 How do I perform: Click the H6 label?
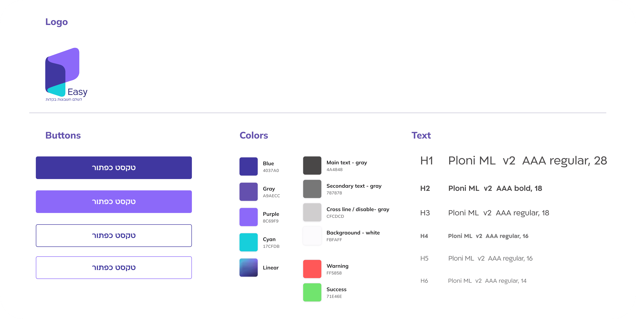pos(424,281)
